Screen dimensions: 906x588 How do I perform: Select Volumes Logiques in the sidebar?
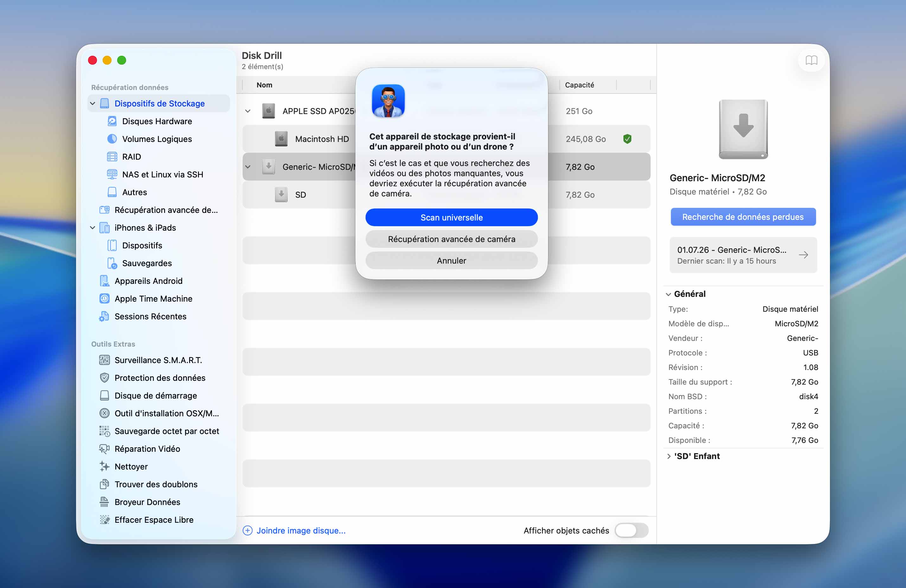point(157,139)
